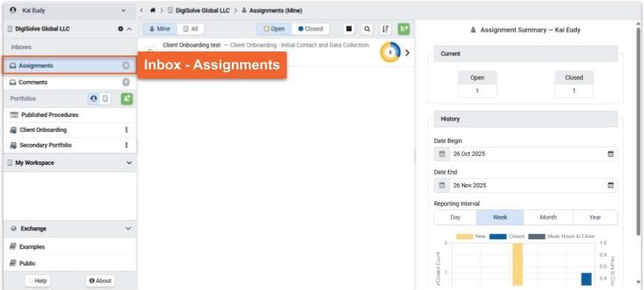644x290 pixels.
Task: Click the Assignment Summary person icon
Action: click(473, 30)
